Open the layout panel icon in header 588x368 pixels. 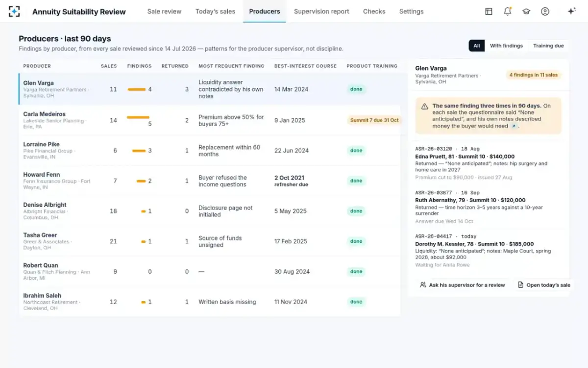pyautogui.click(x=489, y=11)
